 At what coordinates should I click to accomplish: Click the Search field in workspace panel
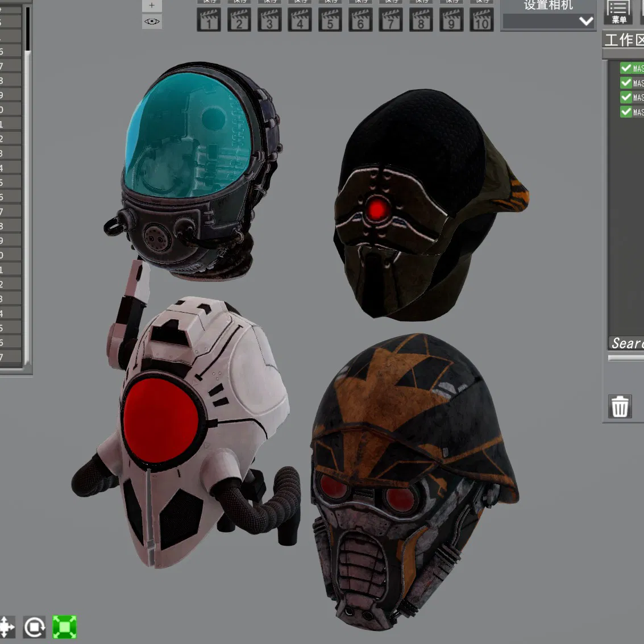tap(626, 343)
